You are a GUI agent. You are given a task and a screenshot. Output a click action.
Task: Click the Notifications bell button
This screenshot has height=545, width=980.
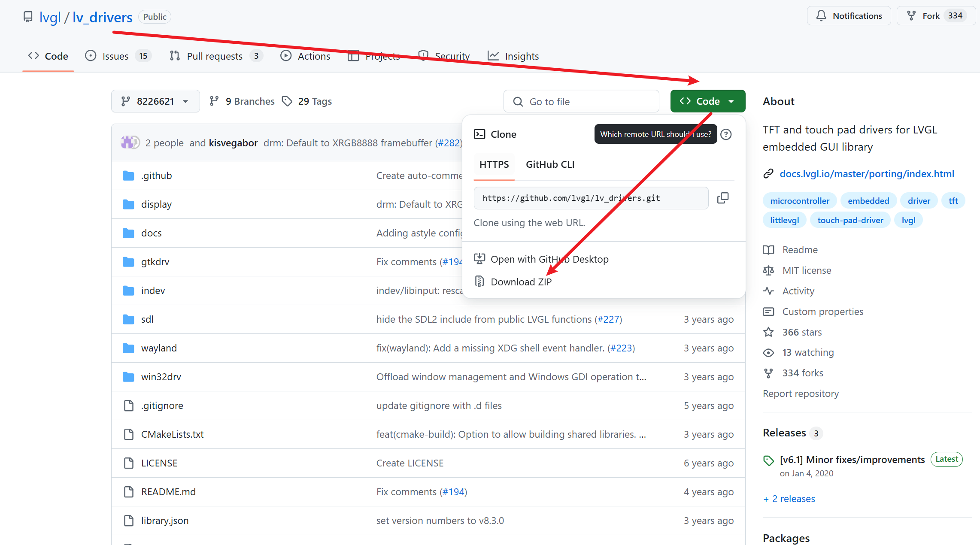click(x=849, y=16)
